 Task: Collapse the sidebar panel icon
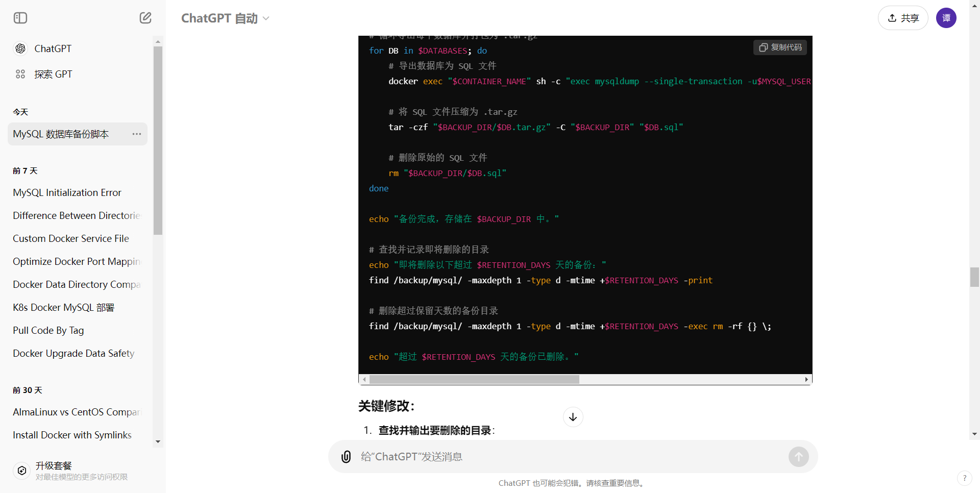[x=20, y=18]
